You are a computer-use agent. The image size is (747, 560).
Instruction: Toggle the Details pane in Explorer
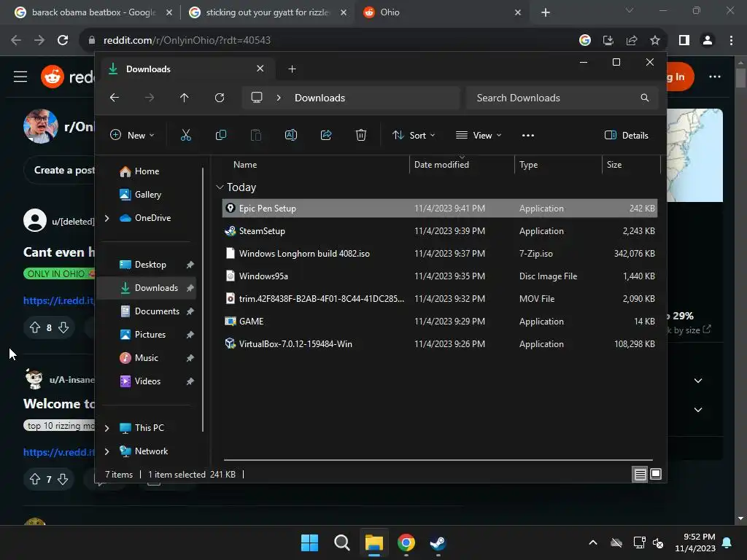[x=627, y=135]
